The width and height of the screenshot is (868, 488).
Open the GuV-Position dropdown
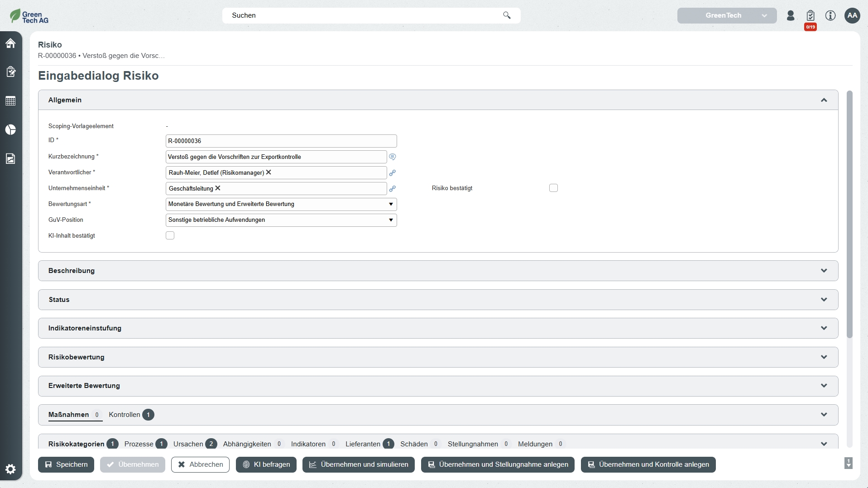(x=281, y=220)
